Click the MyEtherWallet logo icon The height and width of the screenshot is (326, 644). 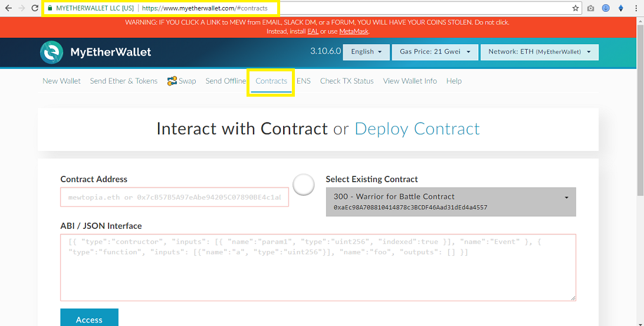click(x=52, y=52)
